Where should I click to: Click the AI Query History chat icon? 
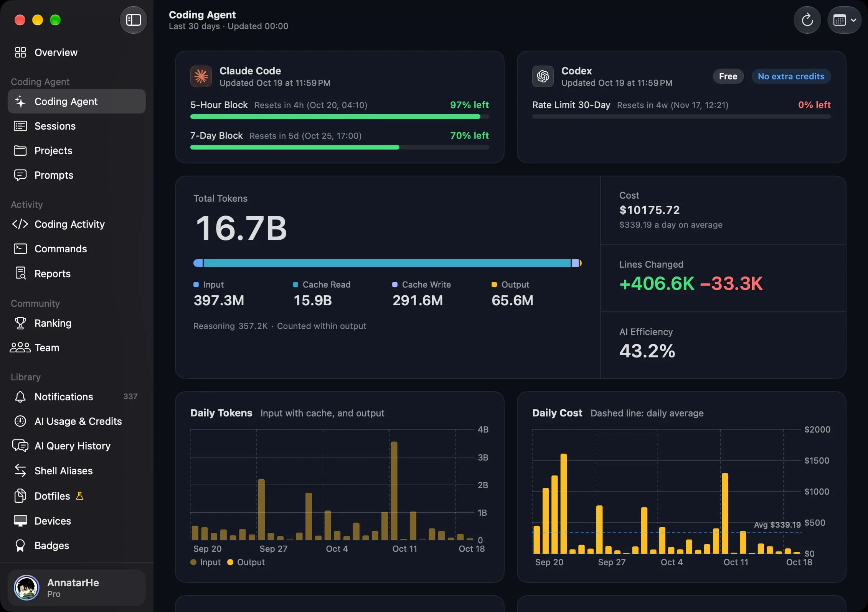20,446
